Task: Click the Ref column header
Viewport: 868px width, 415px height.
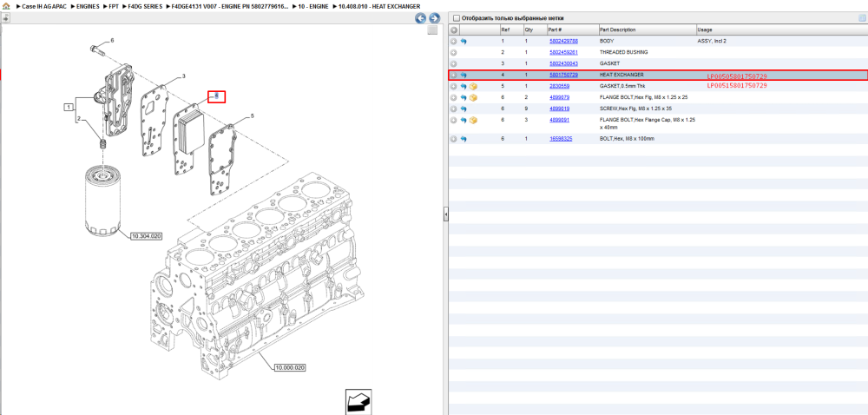Action: pyautogui.click(x=505, y=30)
